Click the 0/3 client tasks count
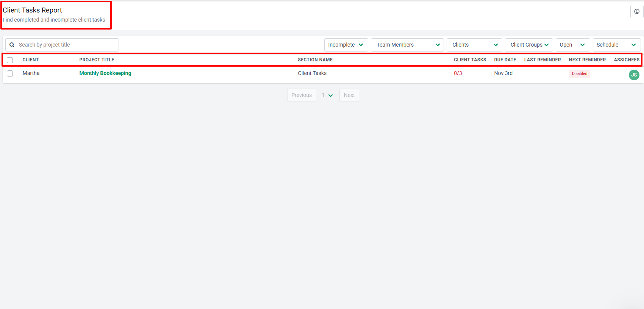This screenshot has width=644, height=309. (x=458, y=73)
